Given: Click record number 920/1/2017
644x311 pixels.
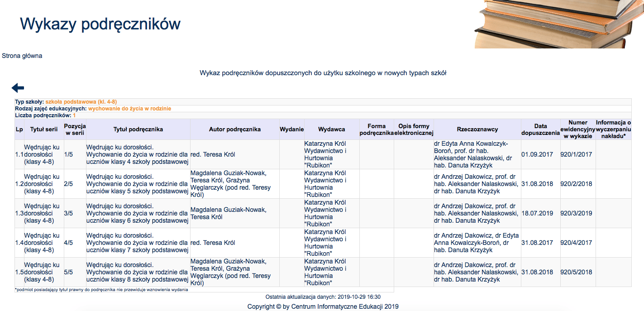Looking at the screenshot, I should click(576, 154).
